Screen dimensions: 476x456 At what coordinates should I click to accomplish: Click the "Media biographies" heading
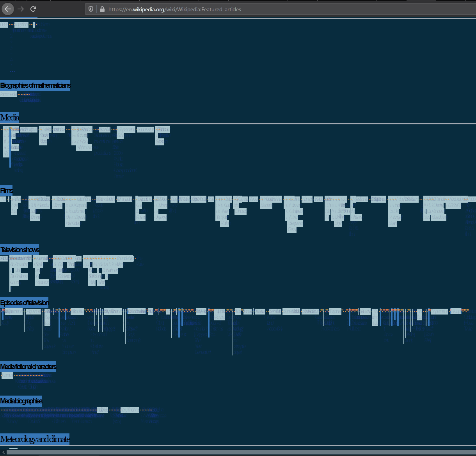[x=21, y=401]
